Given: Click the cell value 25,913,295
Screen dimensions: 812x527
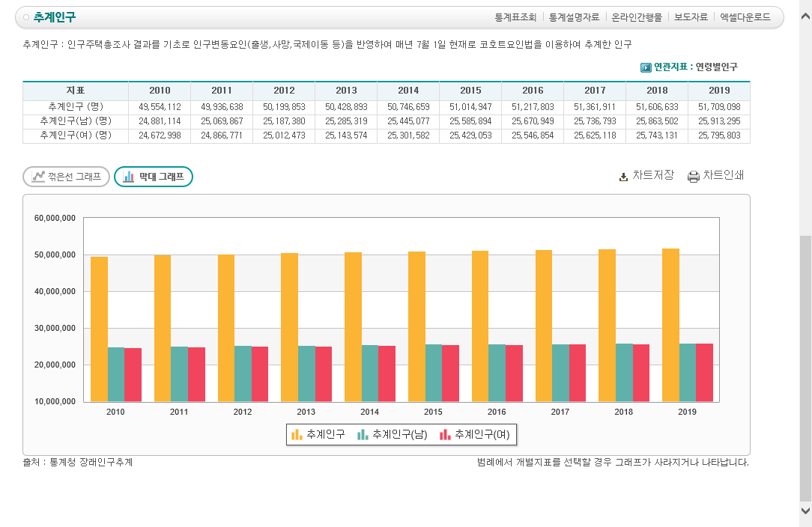Looking at the screenshot, I should pyautogui.click(x=719, y=121).
